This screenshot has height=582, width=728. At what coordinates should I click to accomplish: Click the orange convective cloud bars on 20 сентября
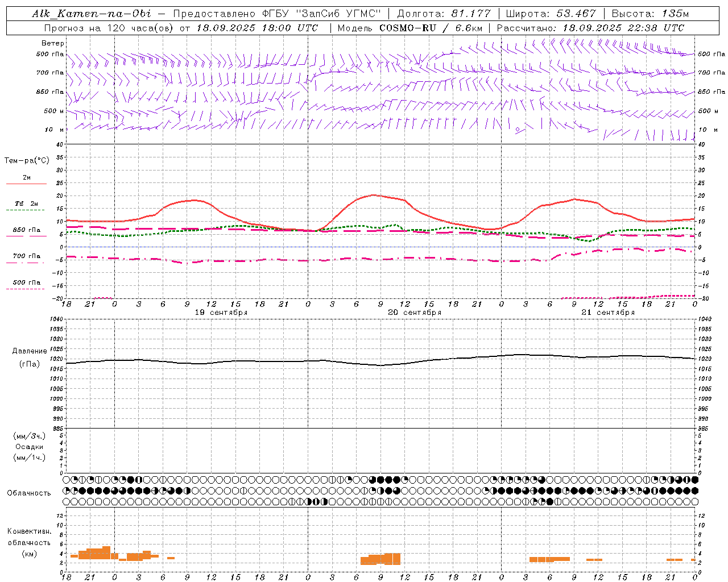click(x=380, y=559)
